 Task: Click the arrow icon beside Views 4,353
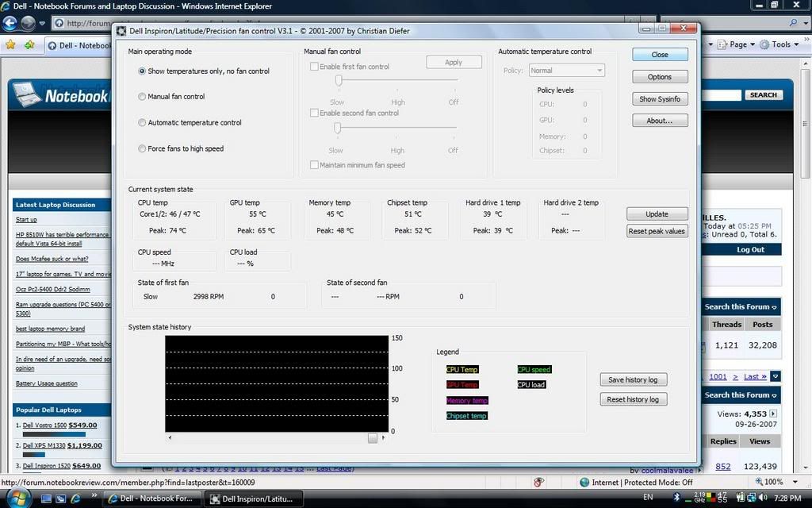[773, 414]
